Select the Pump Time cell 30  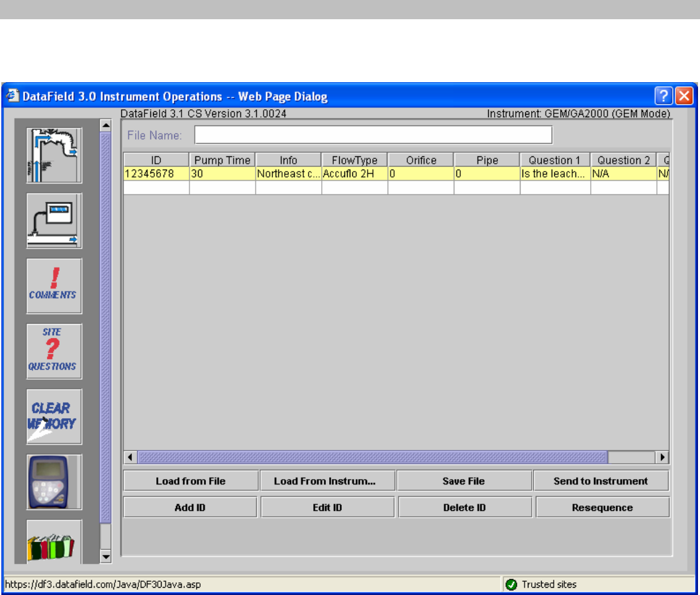223,174
